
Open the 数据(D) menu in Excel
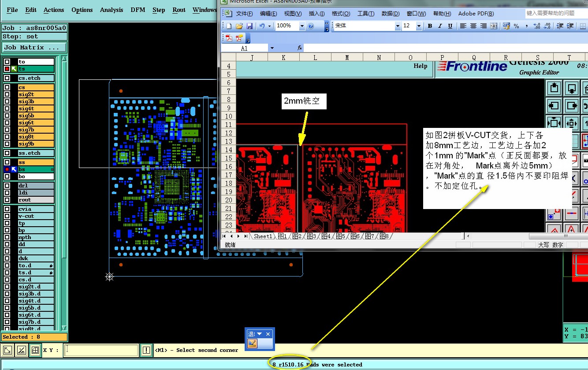[390, 14]
